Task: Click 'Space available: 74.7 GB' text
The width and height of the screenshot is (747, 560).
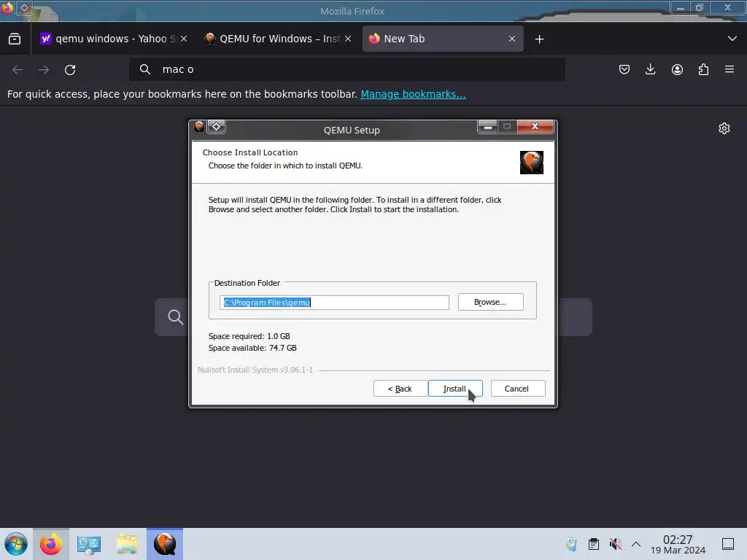Action: pyautogui.click(x=252, y=348)
